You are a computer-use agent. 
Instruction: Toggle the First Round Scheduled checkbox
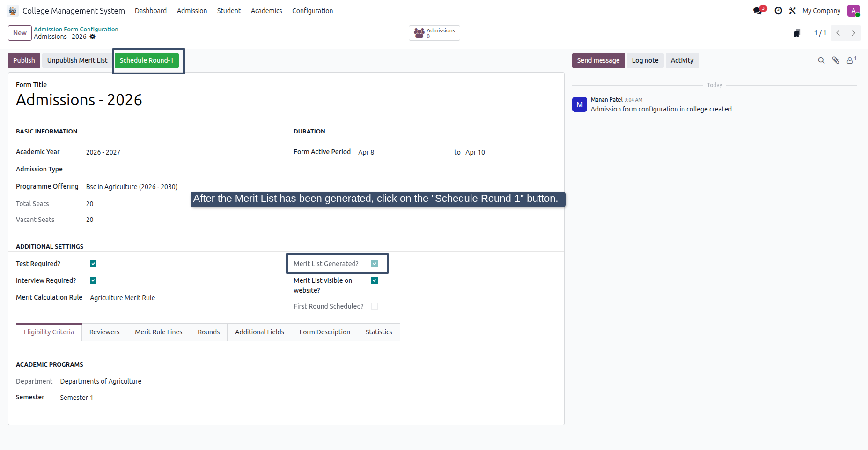[375, 306]
